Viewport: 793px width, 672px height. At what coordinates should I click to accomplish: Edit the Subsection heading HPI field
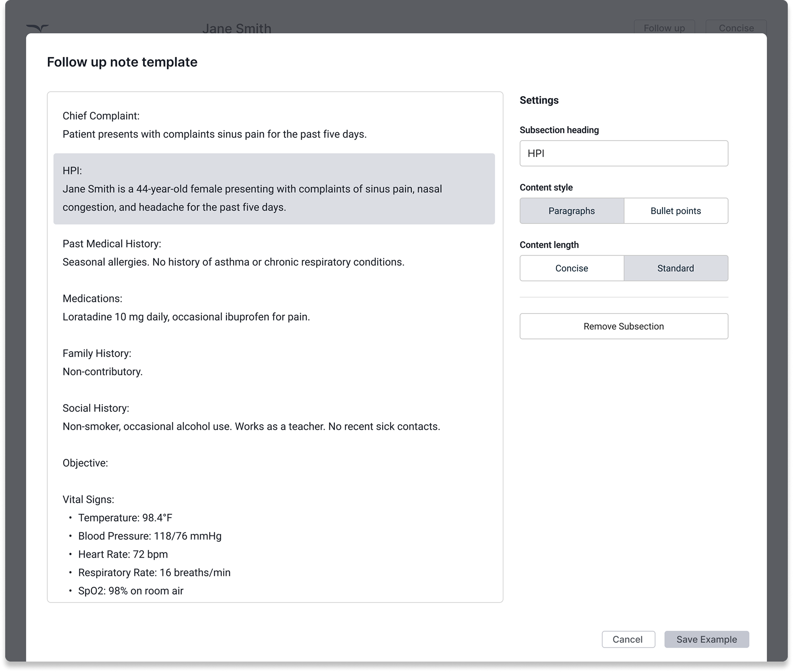[x=624, y=153]
